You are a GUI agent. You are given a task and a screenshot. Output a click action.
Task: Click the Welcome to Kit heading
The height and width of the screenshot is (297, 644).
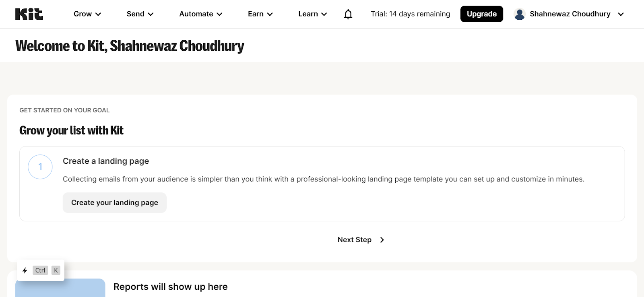(x=130, y=46)
